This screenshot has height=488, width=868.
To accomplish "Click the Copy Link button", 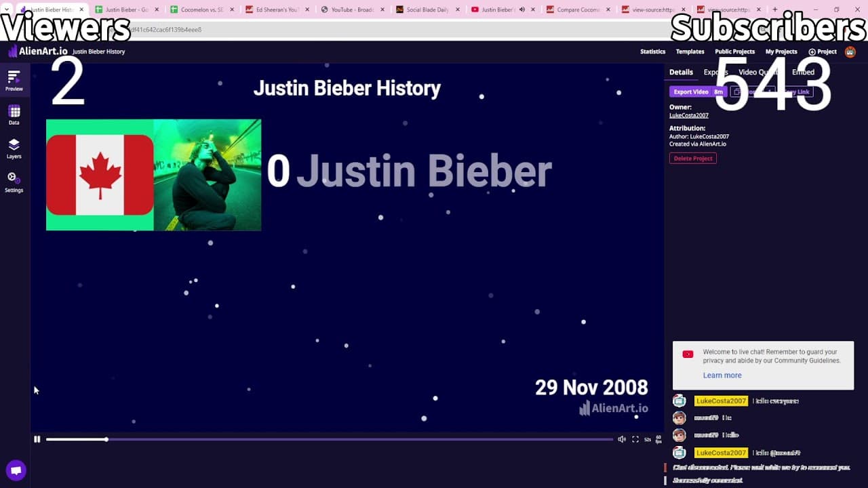I will [795, 91].
